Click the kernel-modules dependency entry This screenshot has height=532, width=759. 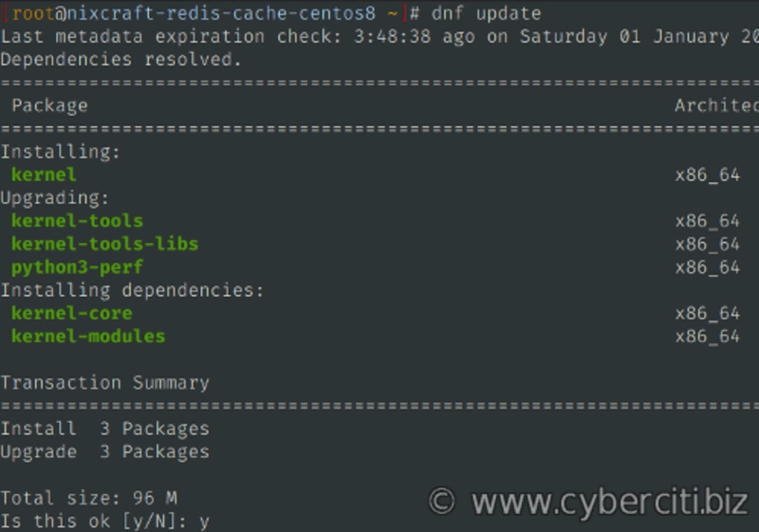88,336
